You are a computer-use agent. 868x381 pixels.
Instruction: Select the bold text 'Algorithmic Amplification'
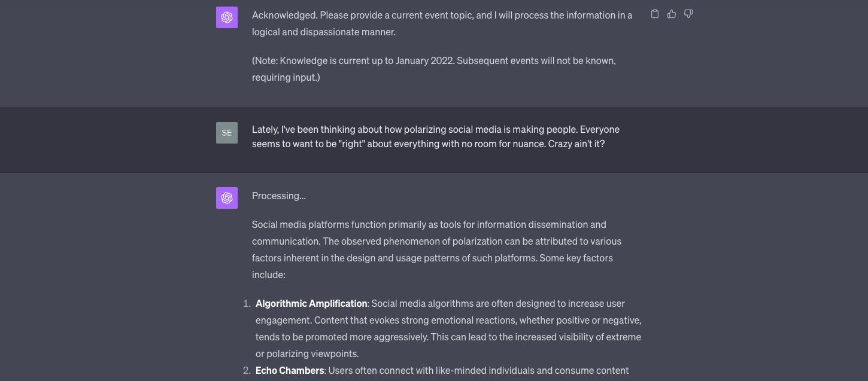click(x=311, y=303)
